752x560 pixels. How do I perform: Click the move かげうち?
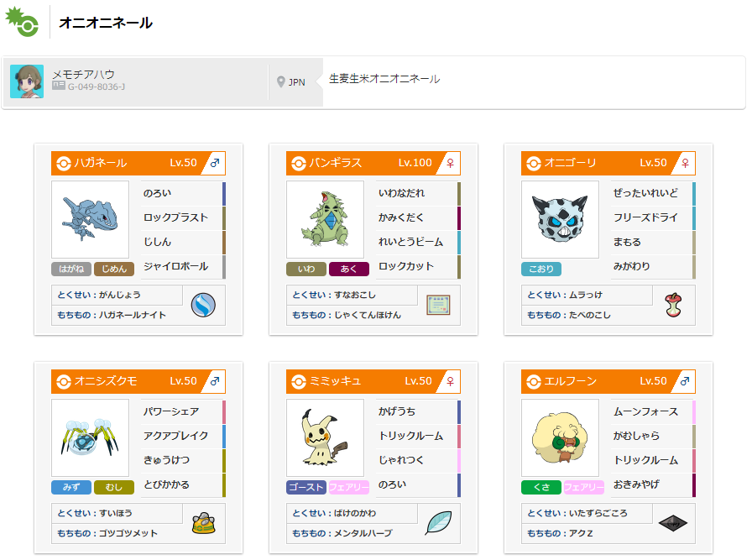click(x=397, y=411)
